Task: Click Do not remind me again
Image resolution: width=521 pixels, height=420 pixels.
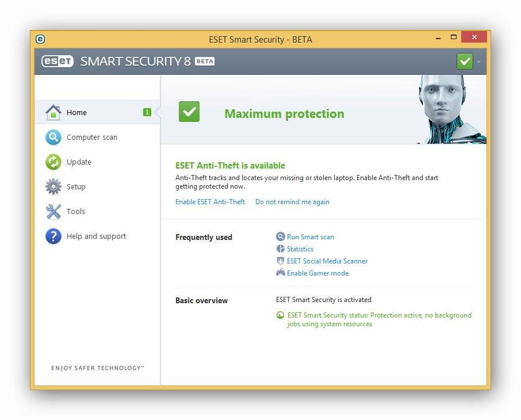Action: 292,202
